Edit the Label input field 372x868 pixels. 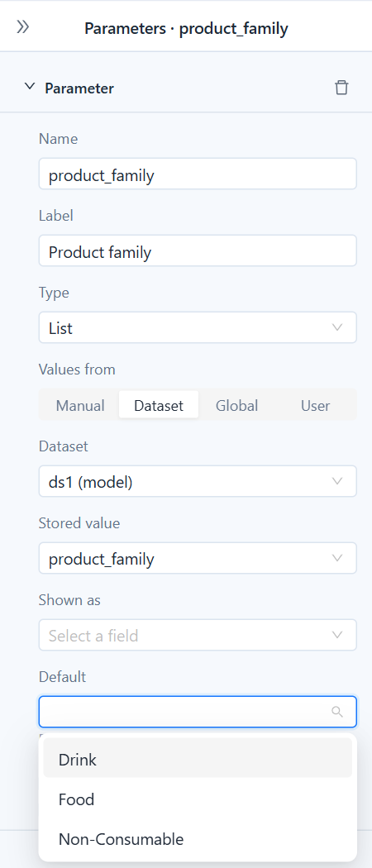[198, 250]
